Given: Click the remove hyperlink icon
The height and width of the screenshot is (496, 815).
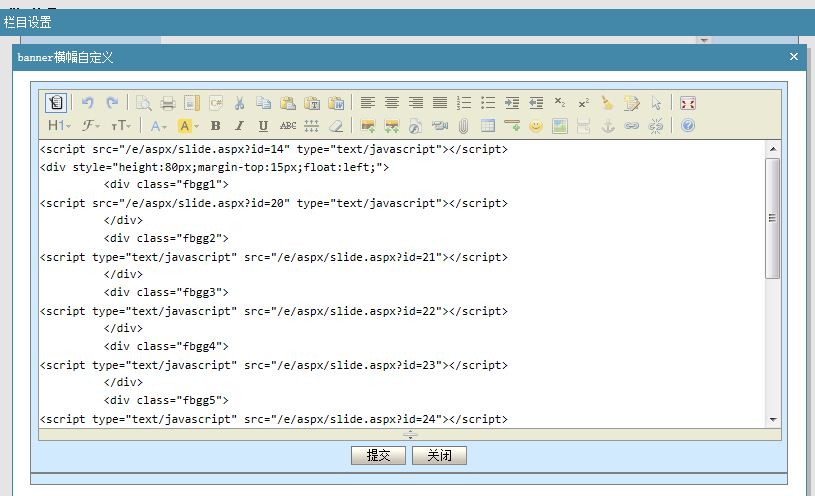Looking at the screenshot, I should pos(656,126).
